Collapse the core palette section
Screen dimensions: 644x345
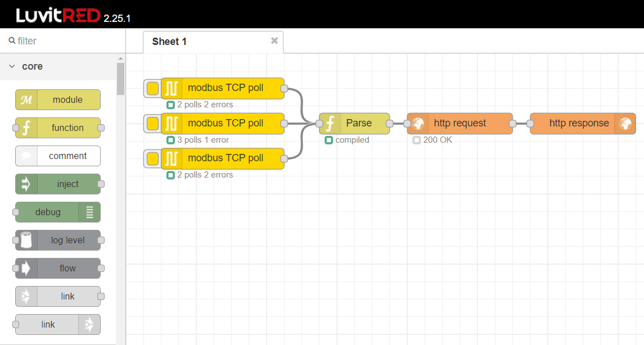12,66
